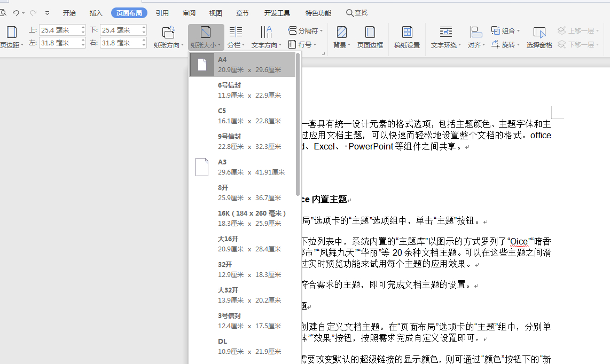Image resolution: width=610 pixels, height=364 pixels.
Task: Open the 页面布局 tab
Action: coord(129,13)
